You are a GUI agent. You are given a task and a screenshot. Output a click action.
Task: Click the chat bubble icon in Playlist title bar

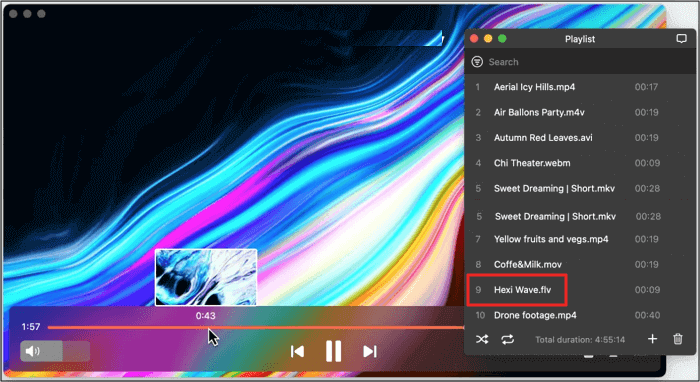coord(681,39)
